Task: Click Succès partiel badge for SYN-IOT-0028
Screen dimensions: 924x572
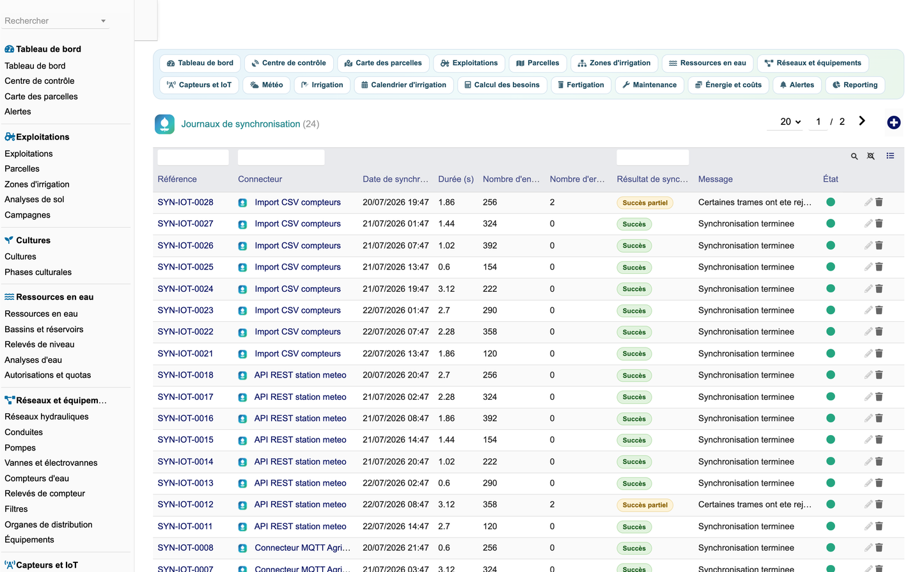Action: click(645, 203)
